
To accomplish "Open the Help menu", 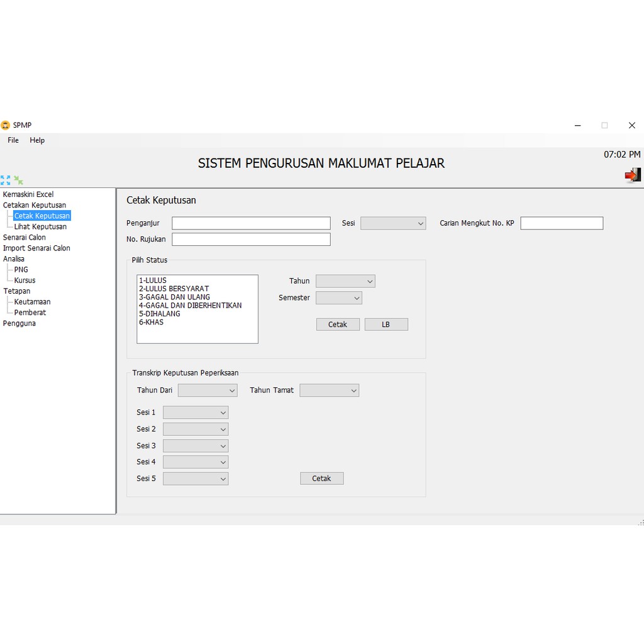I will click(37, 140).
